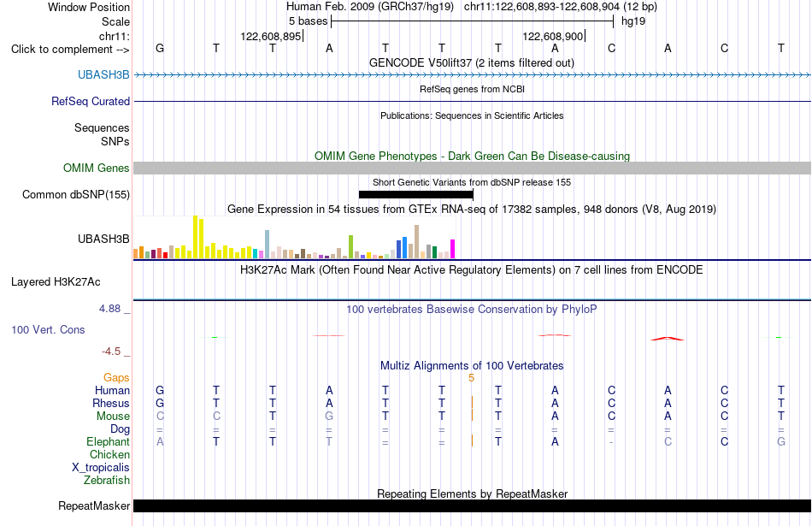The height and width of the screenshot is (526, 812).
Task: Click 'Publications: Sequences in Scientific Articles' title
Action: click(472, 115)
